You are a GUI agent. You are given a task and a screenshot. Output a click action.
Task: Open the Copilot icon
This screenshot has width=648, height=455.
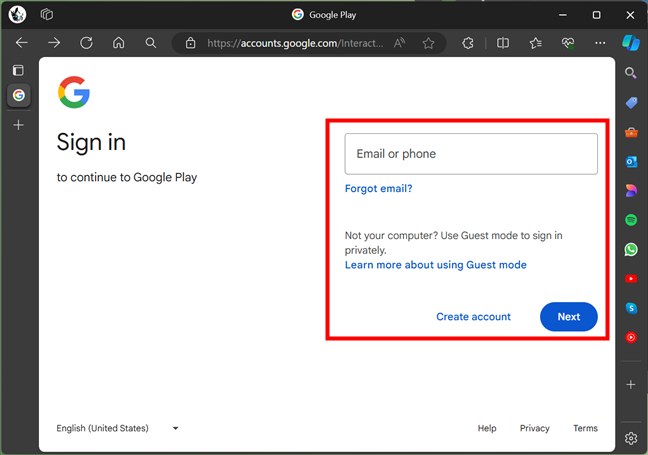point(631,43)
